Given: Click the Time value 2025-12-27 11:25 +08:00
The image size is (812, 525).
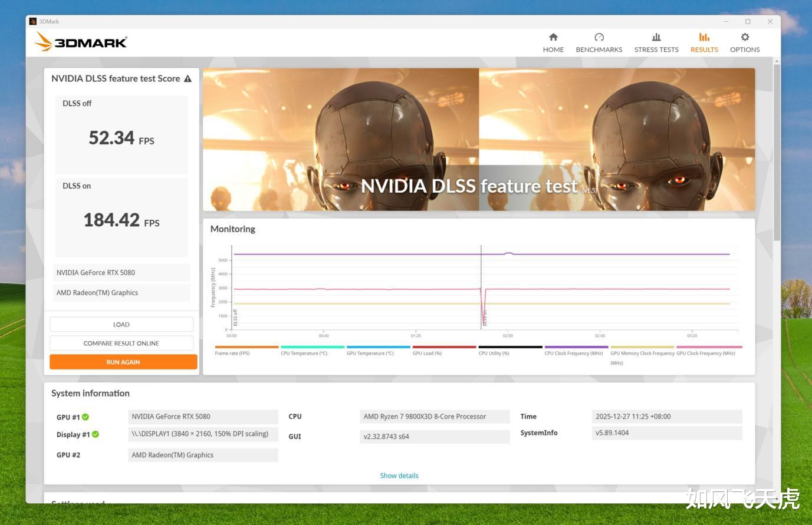Looking at the screenshot, I should pyautogui.click(x=666, y=417).
